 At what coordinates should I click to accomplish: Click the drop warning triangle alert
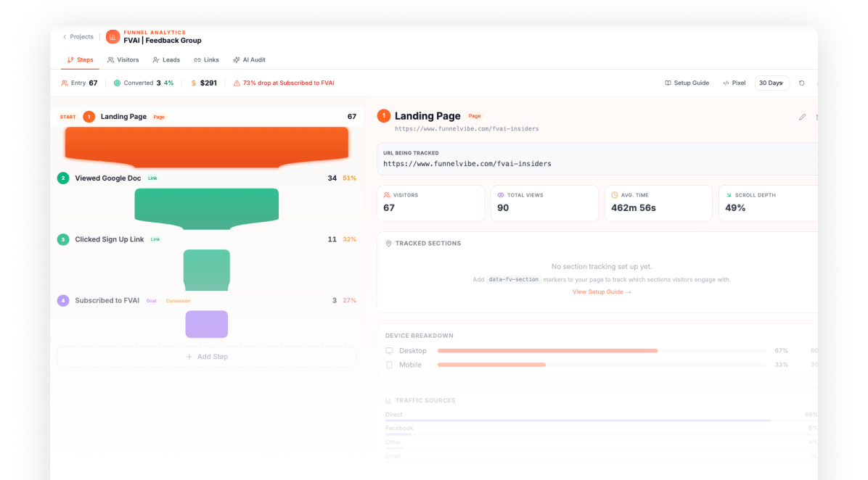[x=237, y=83]
